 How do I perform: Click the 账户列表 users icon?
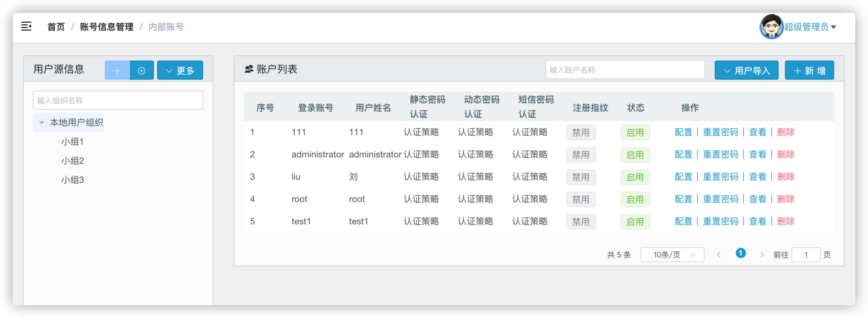pos(249,69)
